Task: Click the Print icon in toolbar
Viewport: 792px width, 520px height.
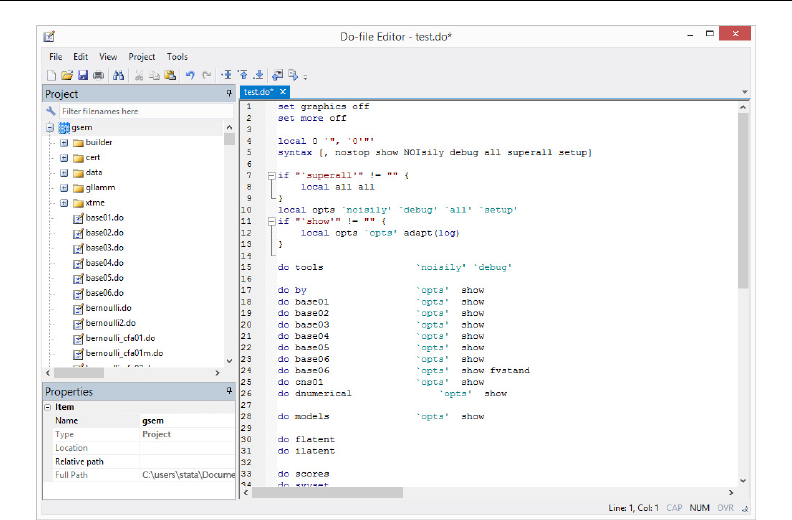Action: (98, 75)
